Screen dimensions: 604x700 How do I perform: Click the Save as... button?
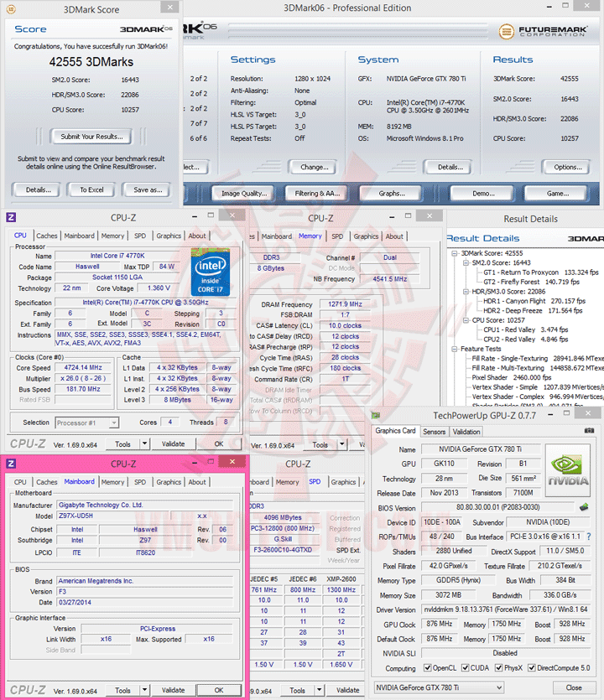[148, 189]
